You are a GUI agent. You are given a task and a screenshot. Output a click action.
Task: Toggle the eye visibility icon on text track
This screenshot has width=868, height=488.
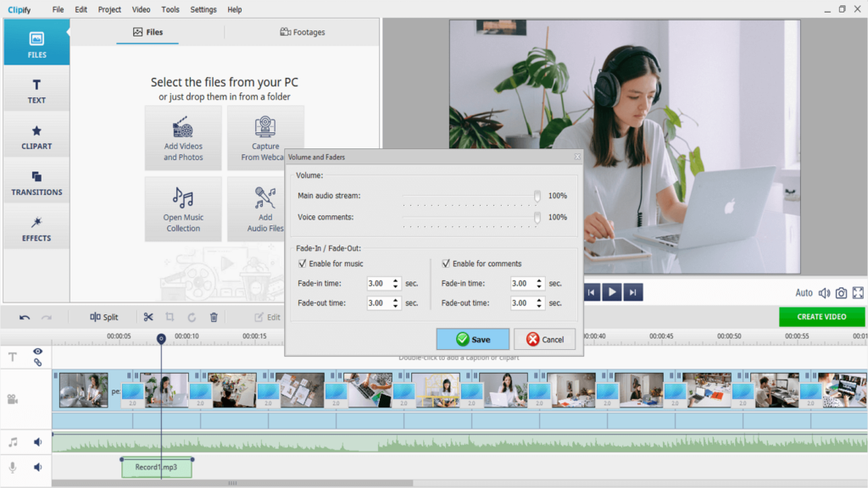coord(38,351)
